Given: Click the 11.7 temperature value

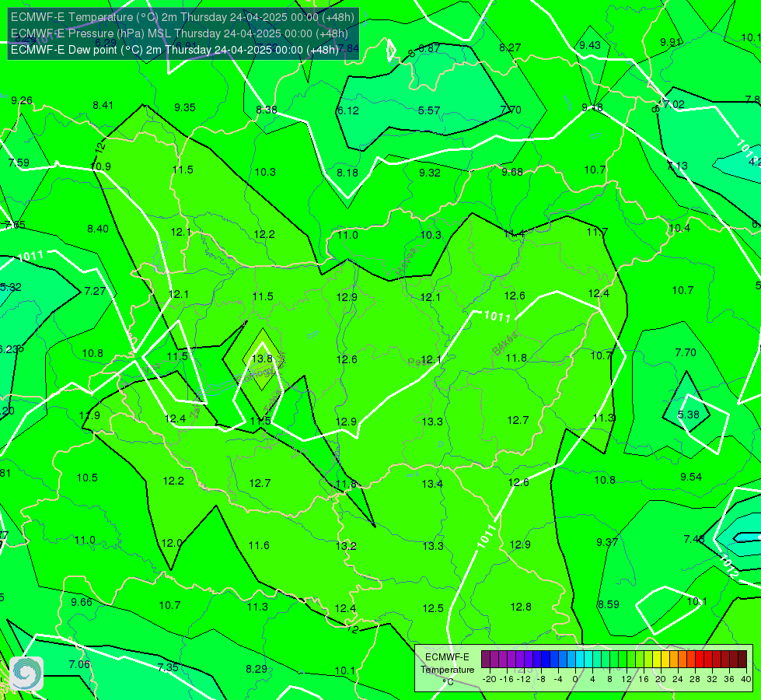Looking at the screenshot, I should coord(597,233).
